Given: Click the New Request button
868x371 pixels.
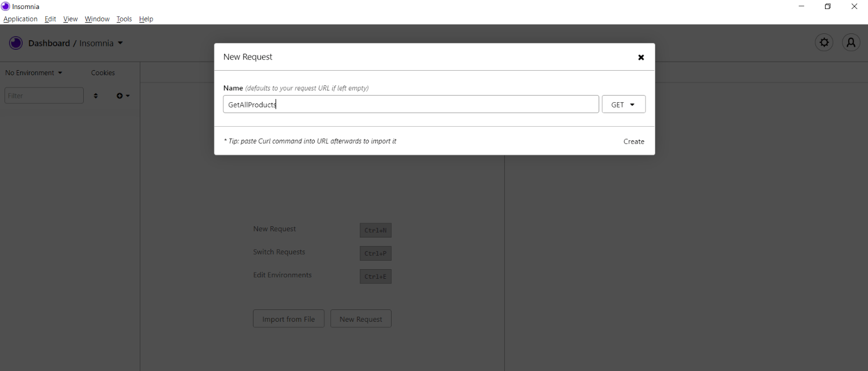Looking at the screenshot, I should point(360,318).
